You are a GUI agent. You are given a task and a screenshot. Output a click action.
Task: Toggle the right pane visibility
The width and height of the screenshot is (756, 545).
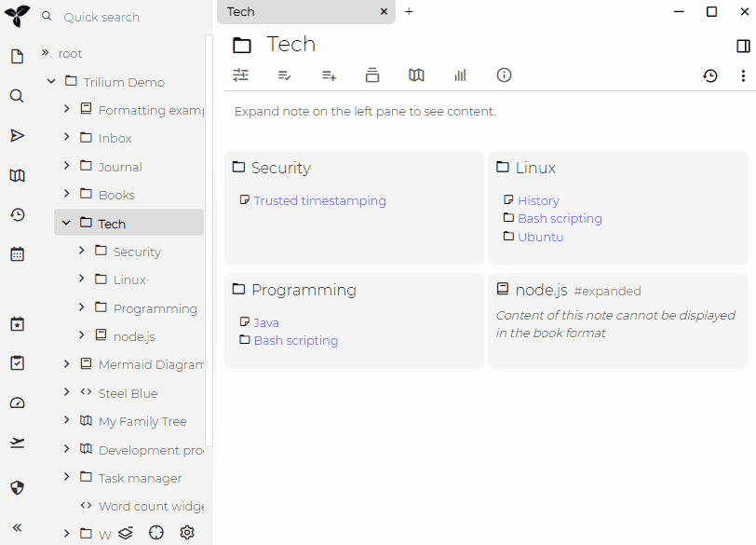(743, 46)
